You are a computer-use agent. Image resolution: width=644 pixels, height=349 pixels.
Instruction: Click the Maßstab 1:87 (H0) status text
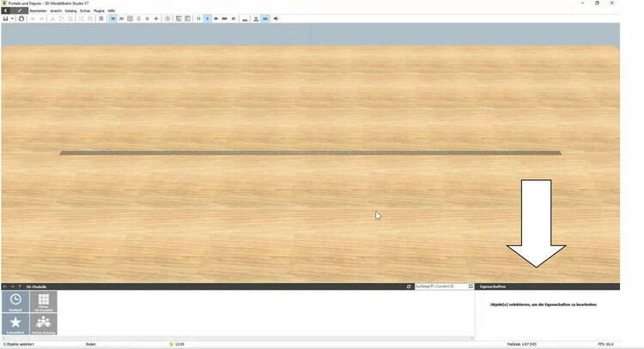(521, 344)
